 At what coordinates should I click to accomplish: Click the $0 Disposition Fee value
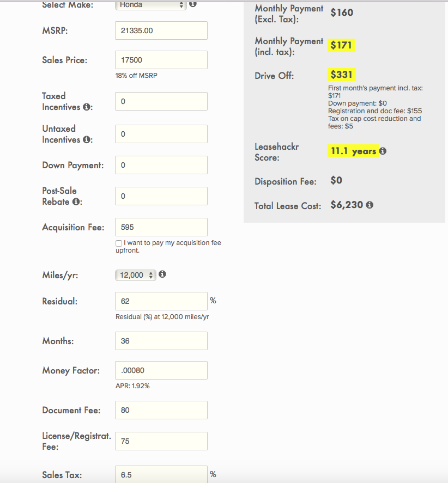click(336, 180)
